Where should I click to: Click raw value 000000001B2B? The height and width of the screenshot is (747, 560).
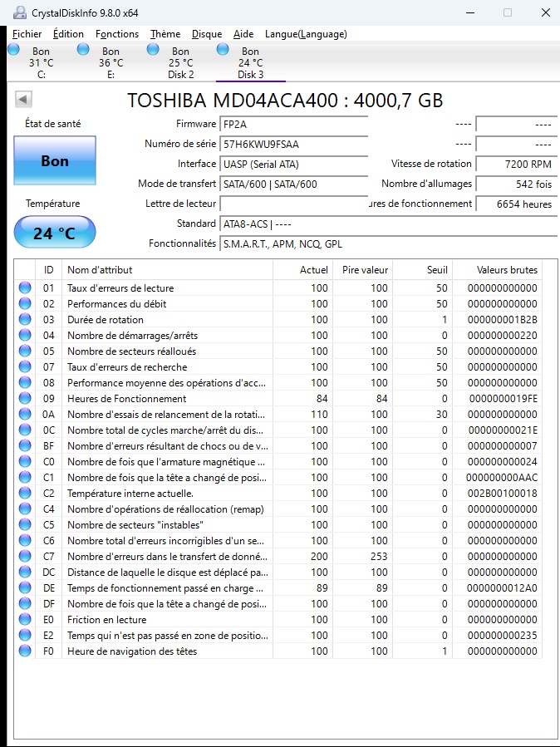pyautogui.click(x=503, y=319)
